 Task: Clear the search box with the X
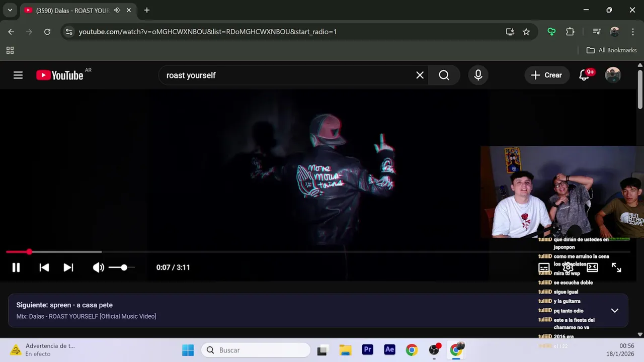(420, 75)
